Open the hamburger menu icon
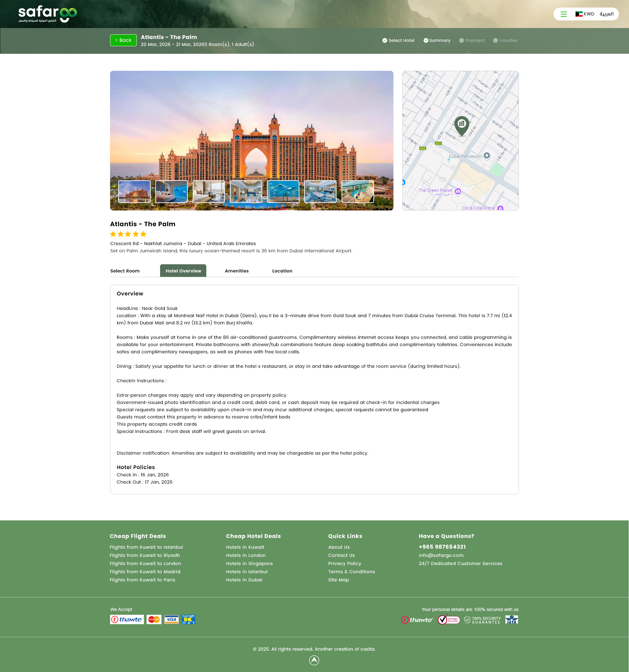The image size is (629, 672). coord(564,14)
